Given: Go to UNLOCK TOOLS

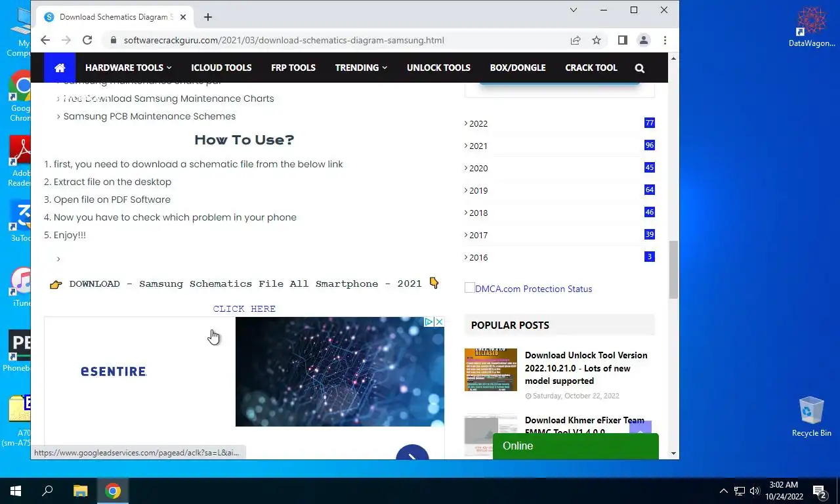Looking at the screenshot, I should (438, 68).
